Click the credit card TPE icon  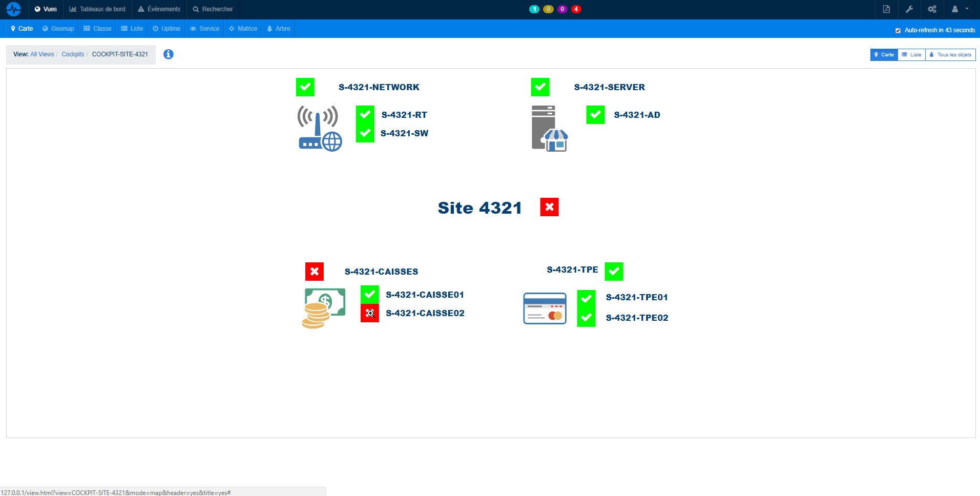[545, 308]
